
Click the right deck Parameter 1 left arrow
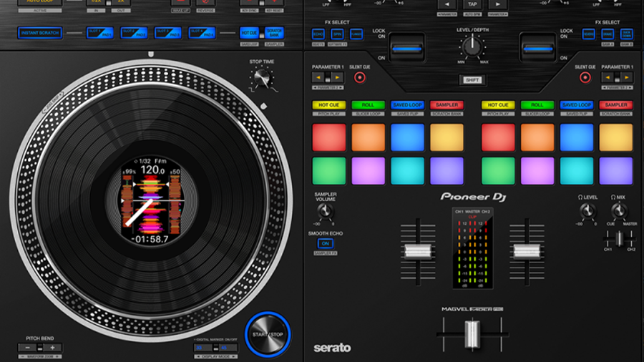[607, 77]
